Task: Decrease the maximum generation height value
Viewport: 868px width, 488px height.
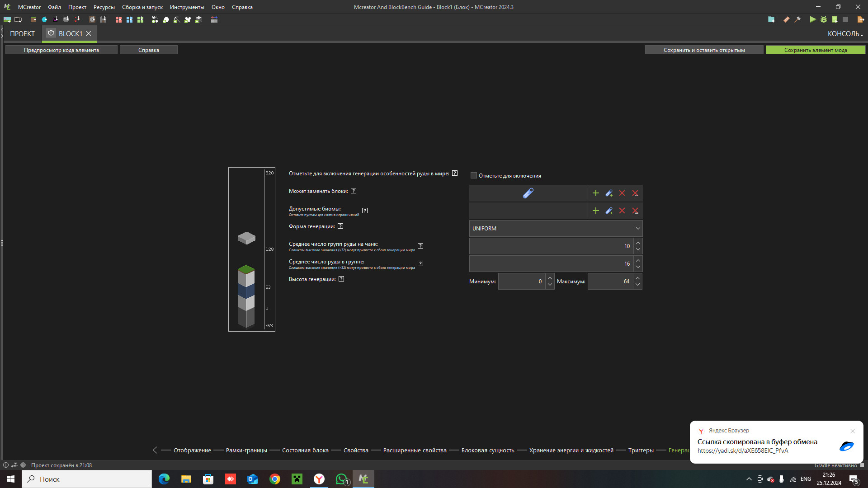Action: click(x=637, y=285)
